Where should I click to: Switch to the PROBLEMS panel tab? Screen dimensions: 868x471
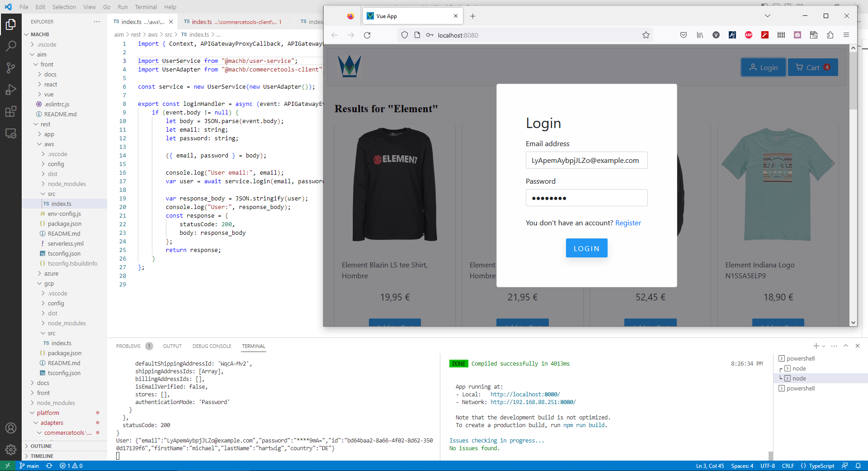click(x=134, y=346)
